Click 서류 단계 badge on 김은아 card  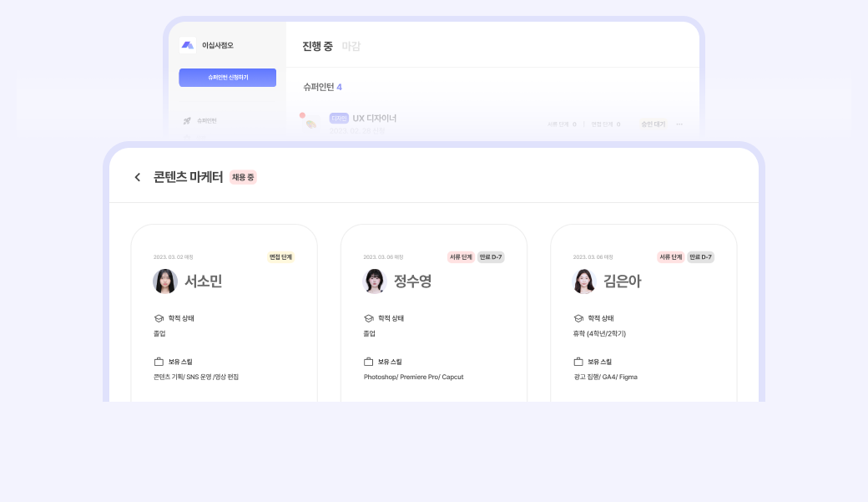coord(670,257)
